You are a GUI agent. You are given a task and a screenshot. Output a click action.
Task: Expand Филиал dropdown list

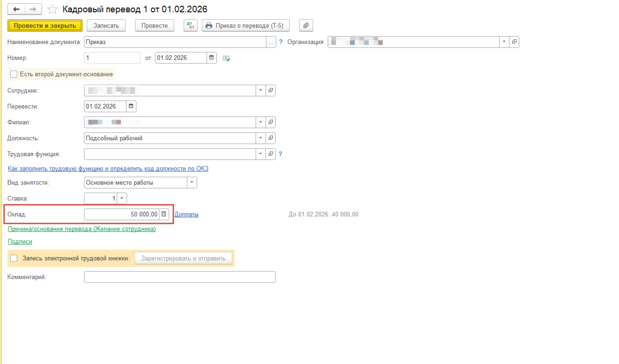(260, 122)
